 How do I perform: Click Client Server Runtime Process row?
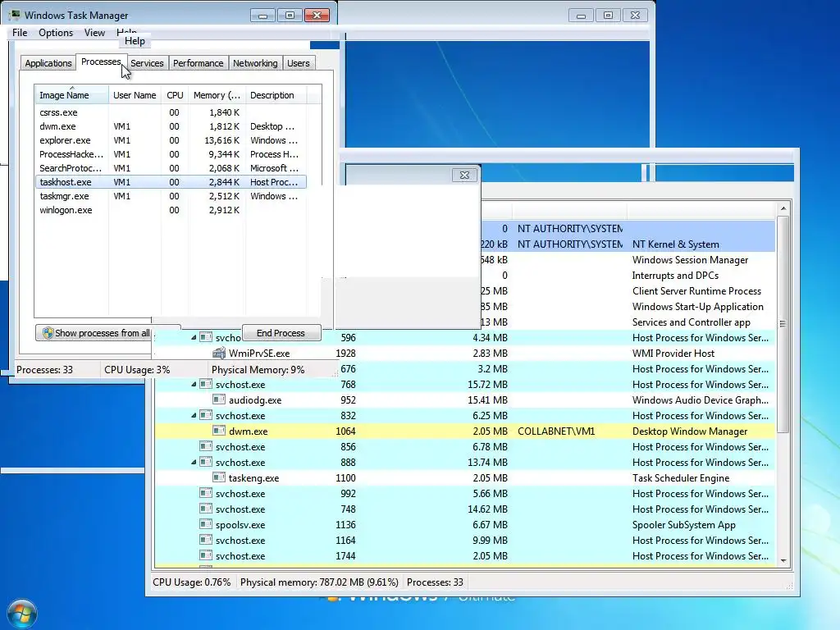tap(628, 291)
